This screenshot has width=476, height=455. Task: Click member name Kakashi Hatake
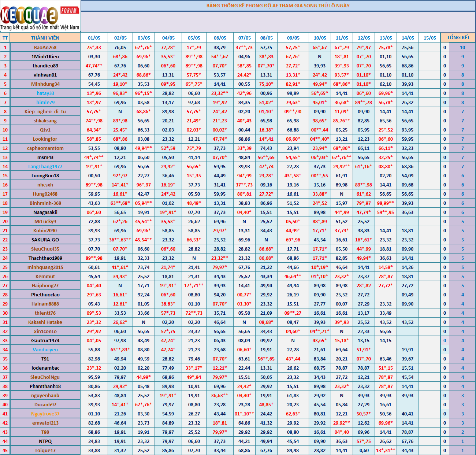point(45,322)
